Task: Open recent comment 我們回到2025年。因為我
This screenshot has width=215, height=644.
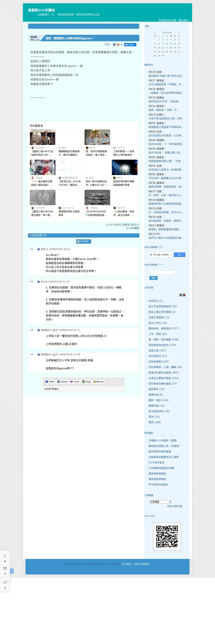Action: pyautogui.click(x=164, y=101)
